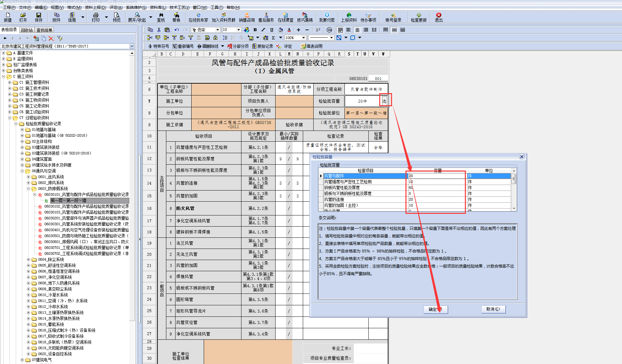Toggle superscript b² formatting
The image size is (622, 364).
pos(318,30)
